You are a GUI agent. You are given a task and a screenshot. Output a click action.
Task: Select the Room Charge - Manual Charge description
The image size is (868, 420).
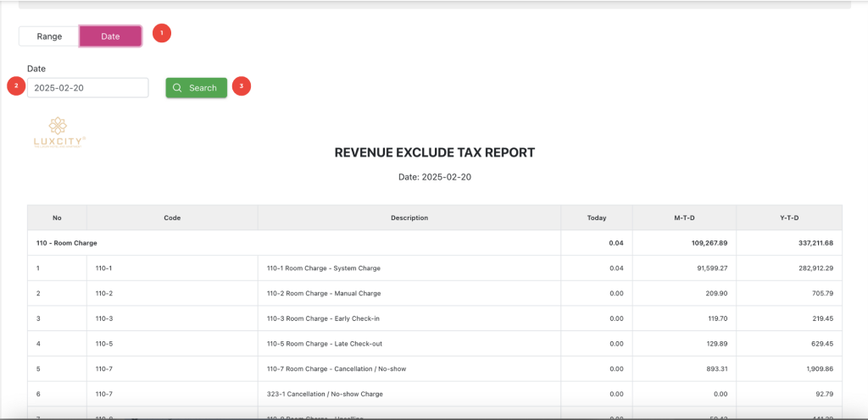click(x=324, y=294)
